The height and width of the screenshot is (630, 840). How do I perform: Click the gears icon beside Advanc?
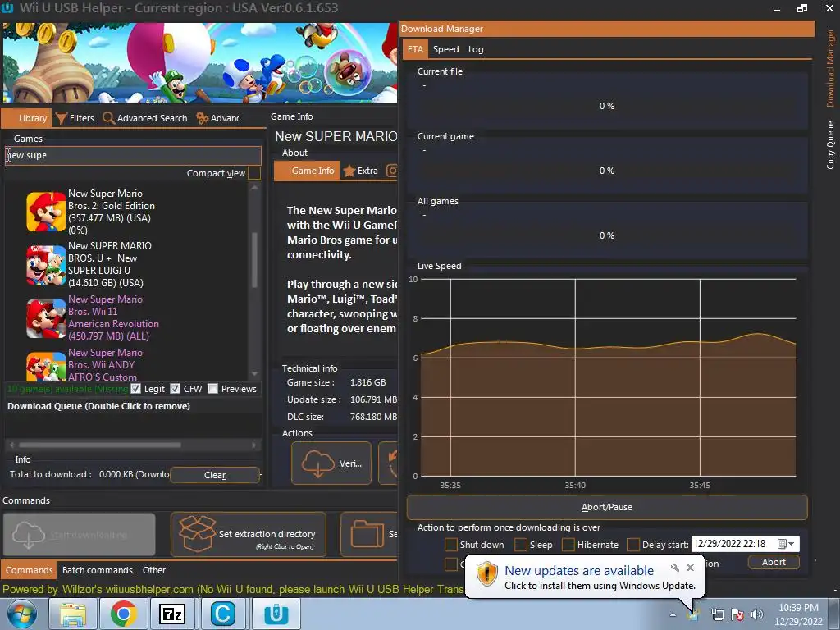202,118
